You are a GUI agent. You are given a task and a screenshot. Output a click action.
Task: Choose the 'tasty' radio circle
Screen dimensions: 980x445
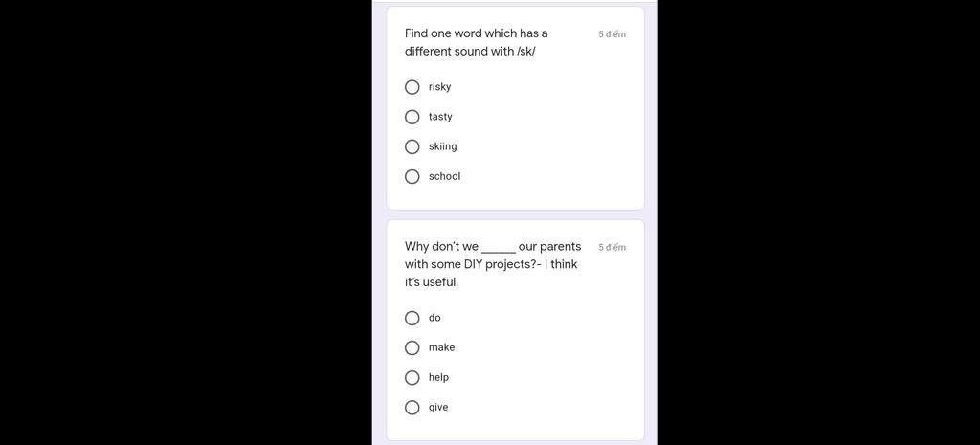pos(412,117)
